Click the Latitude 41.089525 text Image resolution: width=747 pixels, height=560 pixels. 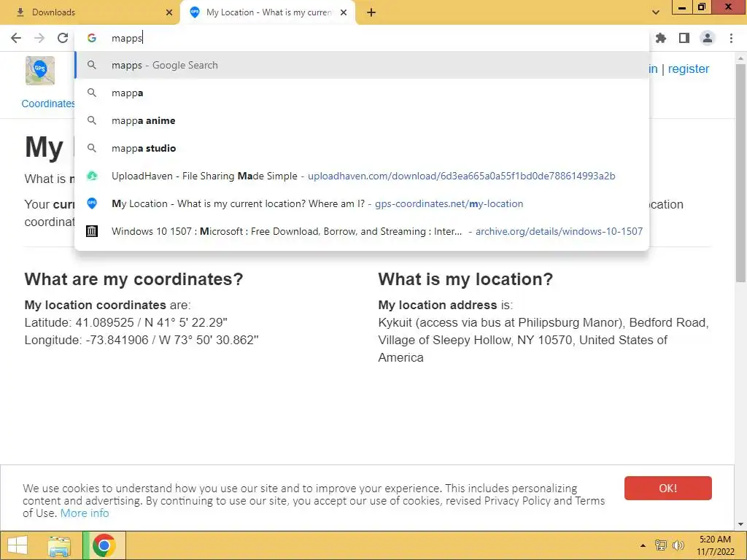pyautogui.click(x=125, y=322)
